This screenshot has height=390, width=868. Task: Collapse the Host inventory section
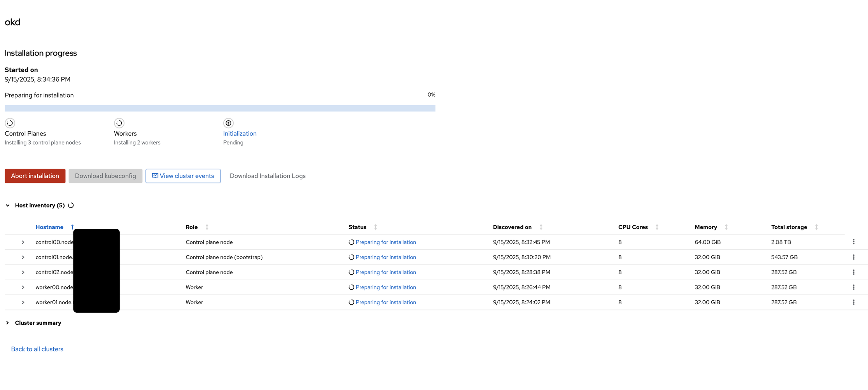(x=8, y=205)
